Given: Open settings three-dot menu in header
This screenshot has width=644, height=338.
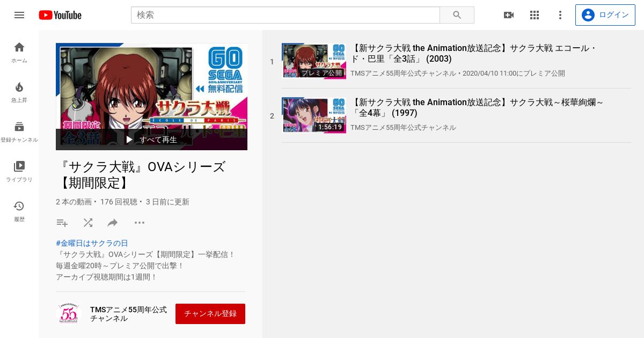Looking at the screenshot, I should (560, 15).
